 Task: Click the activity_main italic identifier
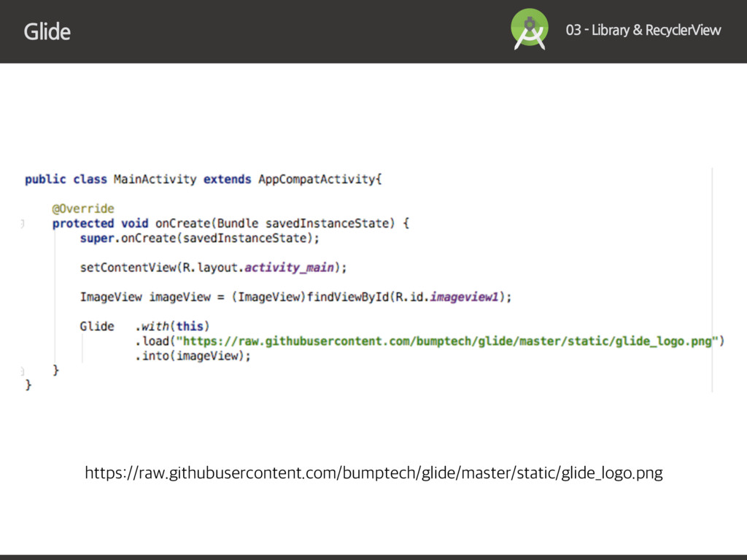coord(289,268)
